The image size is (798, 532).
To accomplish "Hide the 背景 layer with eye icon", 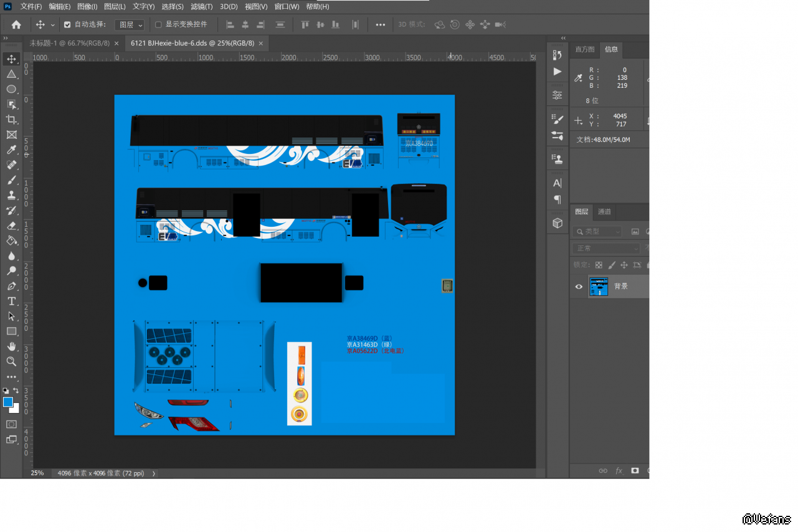I will [x=579, y=287].
